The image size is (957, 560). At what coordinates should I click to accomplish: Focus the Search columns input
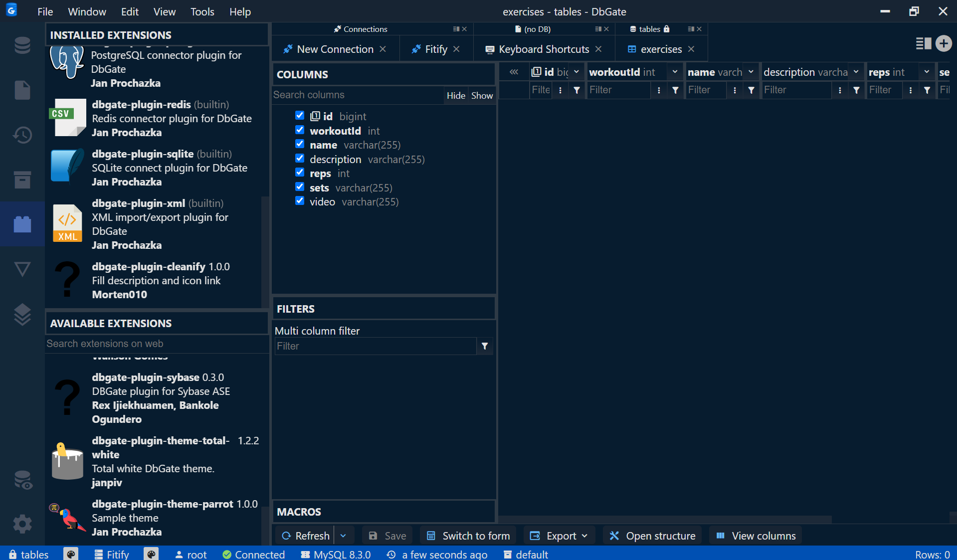(x=358, y=95)
